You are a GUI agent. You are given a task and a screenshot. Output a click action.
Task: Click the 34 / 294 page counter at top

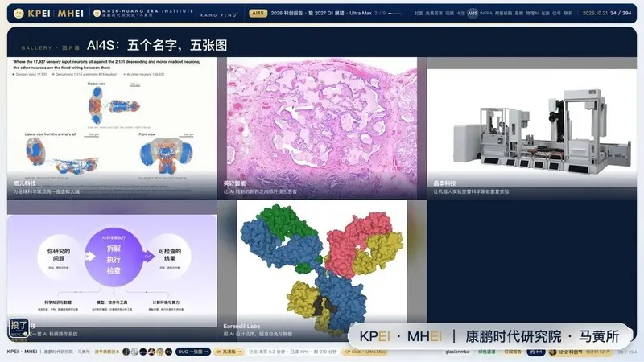[x=621, y=13]
